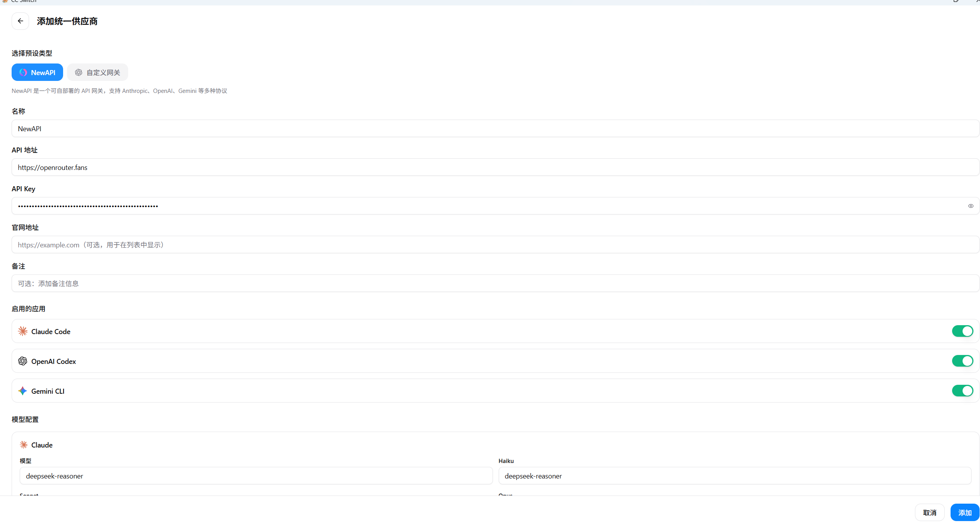Click the 选择预设类型 label
Image resolution: width=980 pixels, height=523 pixels.
click(x=32, y=53)
